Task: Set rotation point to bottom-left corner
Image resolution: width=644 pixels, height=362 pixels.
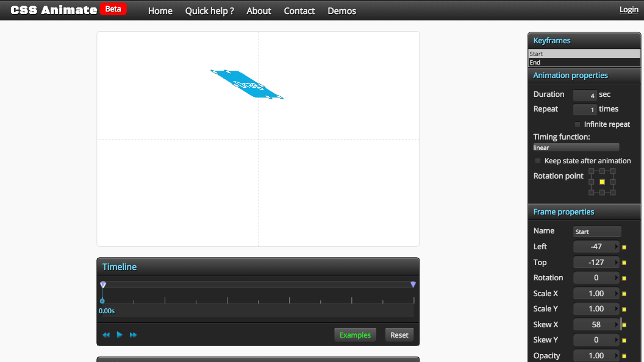Action: tap(592, 193)
